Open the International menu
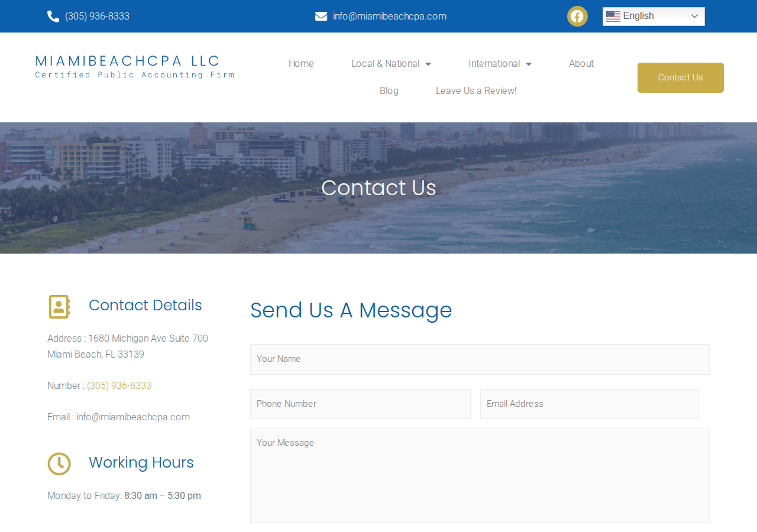 [x=494, y=64]
